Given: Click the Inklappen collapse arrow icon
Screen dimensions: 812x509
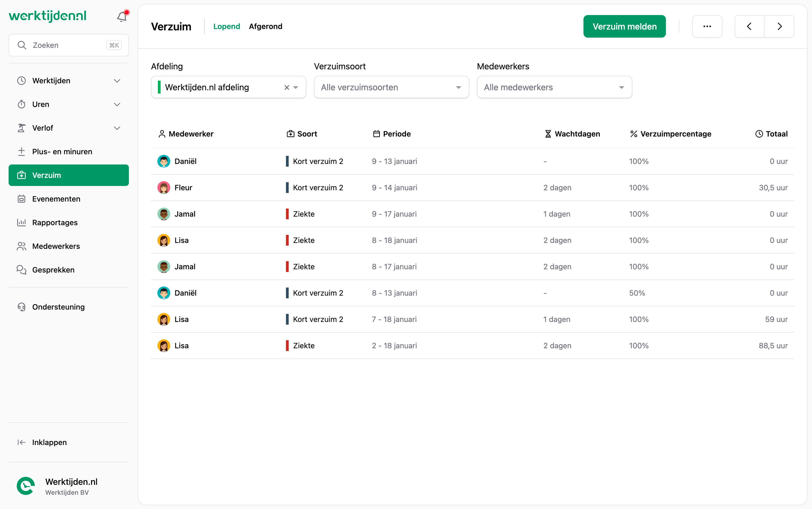Looking at the screenshot, I should [21, 442].
